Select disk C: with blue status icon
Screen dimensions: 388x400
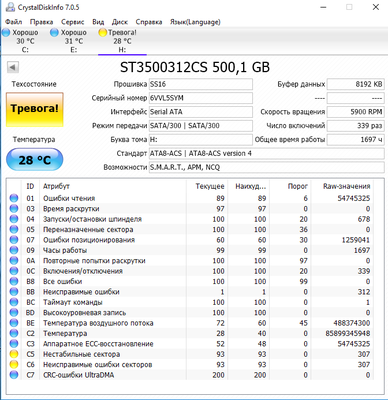pyautogui.click(x=21, y=41)
